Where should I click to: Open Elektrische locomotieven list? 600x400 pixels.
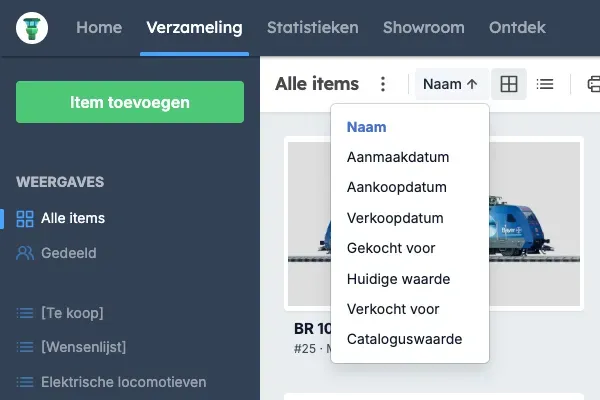point(124,382)
